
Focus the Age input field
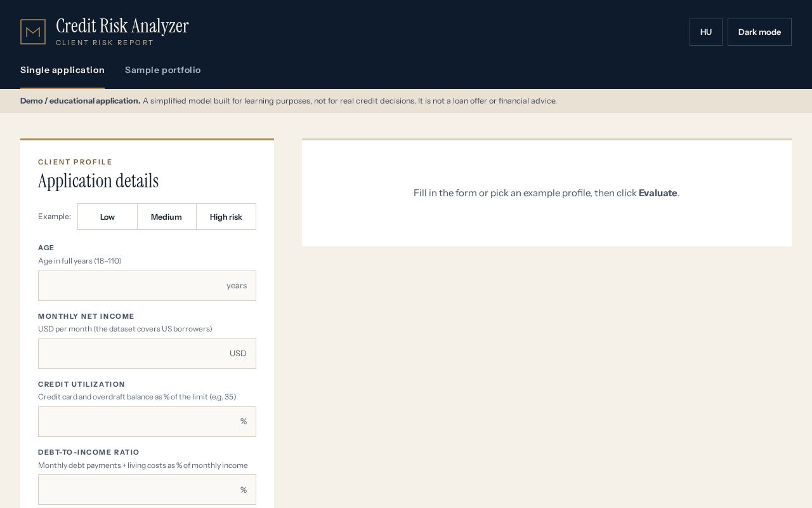click(147, 286)
